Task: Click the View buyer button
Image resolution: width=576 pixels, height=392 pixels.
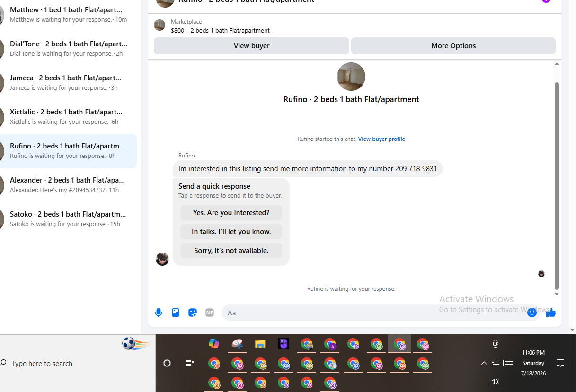Action: click(251, 46)
